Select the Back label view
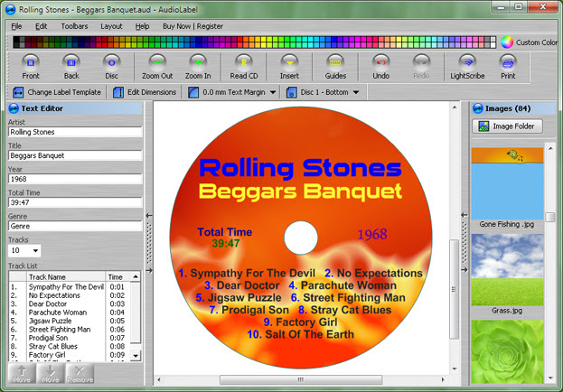Viewport: 563px width, 392px height. click(71, 67)
